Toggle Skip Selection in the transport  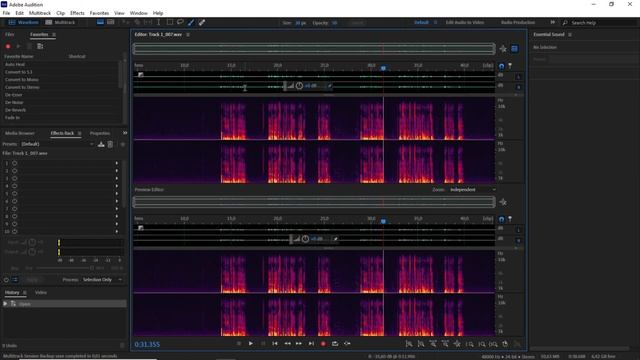(x=347, y=344)
